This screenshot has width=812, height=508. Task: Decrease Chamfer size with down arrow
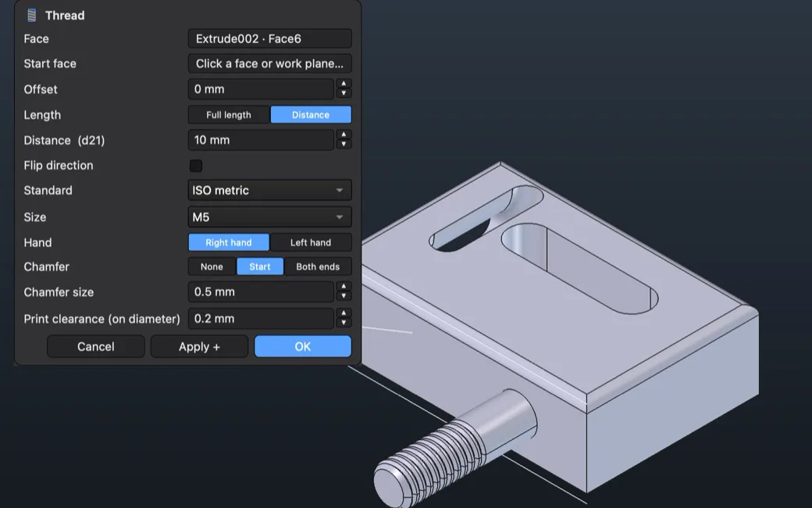tap(344, 296)
